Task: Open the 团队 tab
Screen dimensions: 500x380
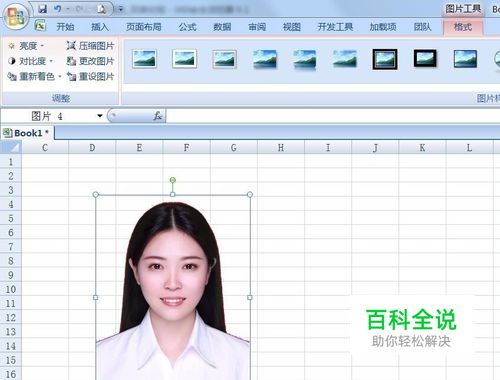Action: click(x=423, y=27)
